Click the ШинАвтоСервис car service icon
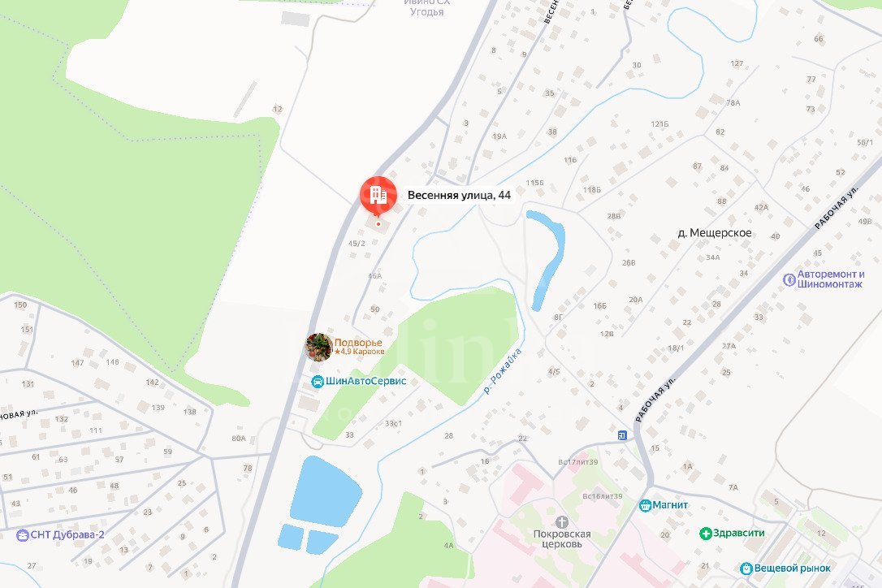 click(x=318, y=382)
